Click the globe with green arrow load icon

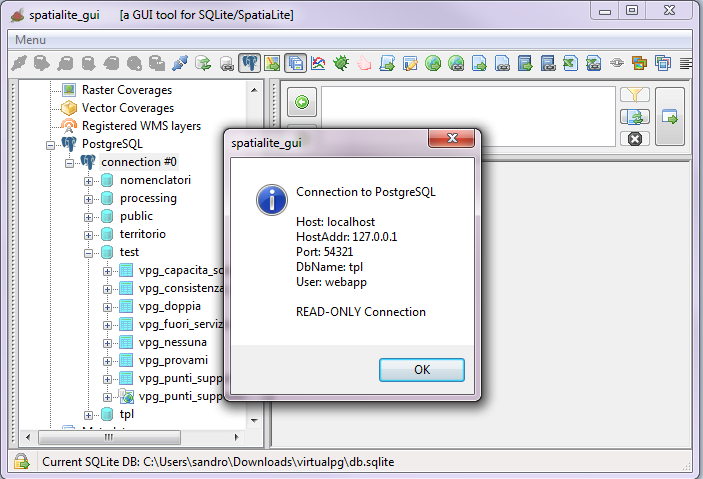(433, 63)
